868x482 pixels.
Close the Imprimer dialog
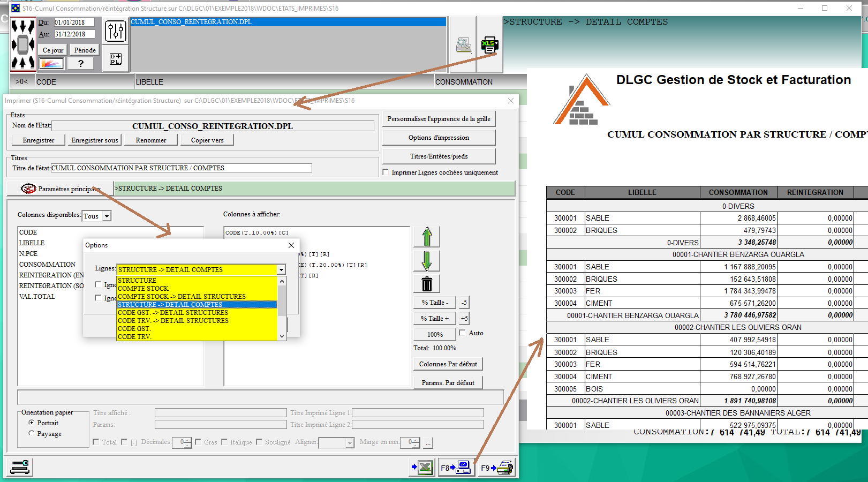(511, 101)
